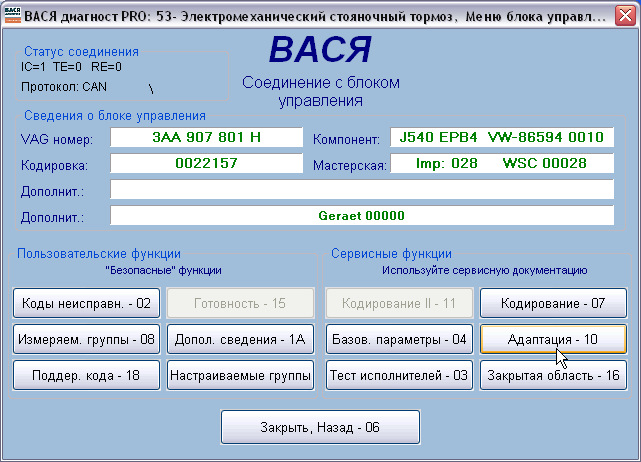Screen dimensions: 641x462
Task: Click VAG number field 3AA 907 801 H
Action: click(x=206, y=137)
